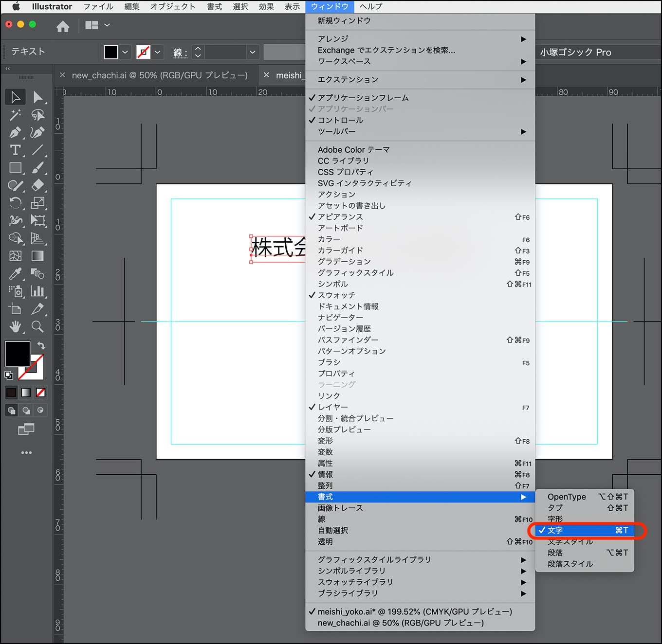Select the Lasso tool
The width and height of the screenshot is (662, 644).
coord(38,115)
